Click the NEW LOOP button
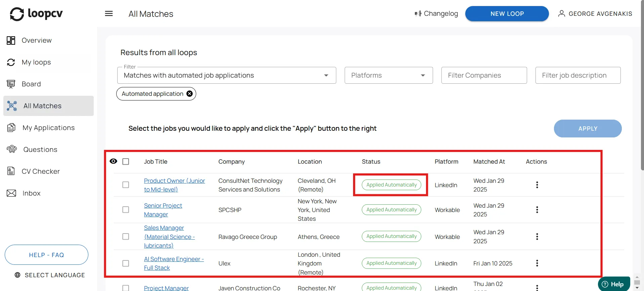 coord(507,14)
